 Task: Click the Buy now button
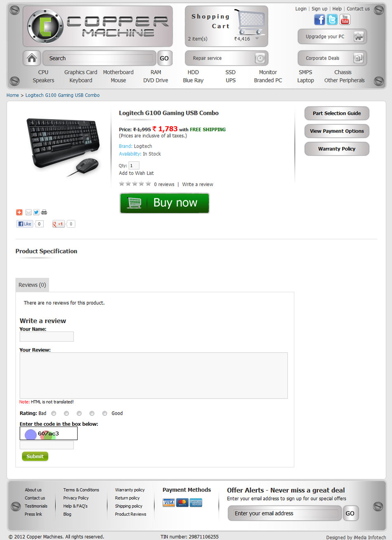(x=164, y=203)
